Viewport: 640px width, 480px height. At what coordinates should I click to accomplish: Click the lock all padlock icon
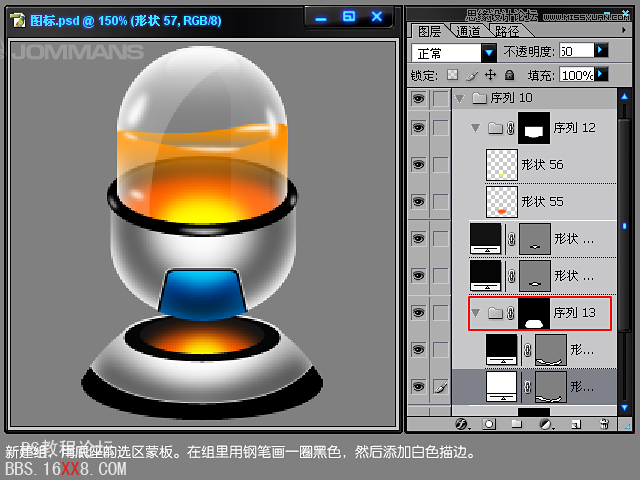coord(509,75)
